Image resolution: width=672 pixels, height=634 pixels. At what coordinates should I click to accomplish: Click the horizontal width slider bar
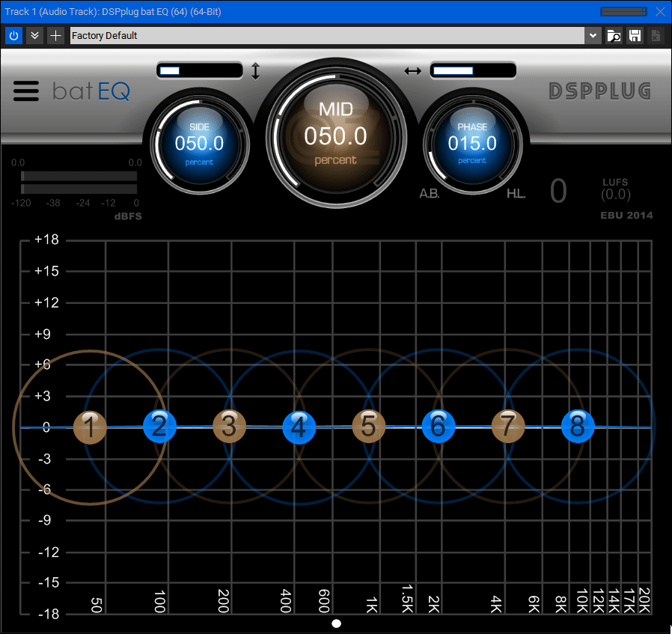(x=473, y=71)
